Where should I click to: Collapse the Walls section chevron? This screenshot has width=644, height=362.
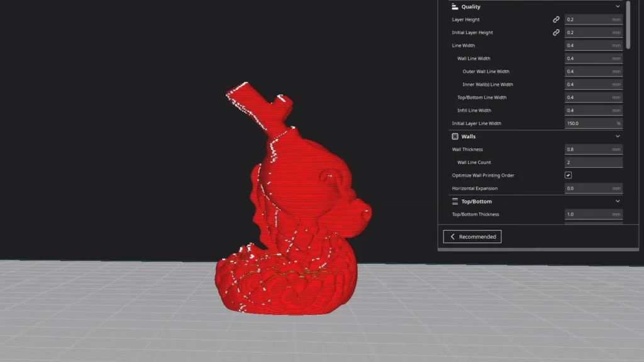(618, 136)
